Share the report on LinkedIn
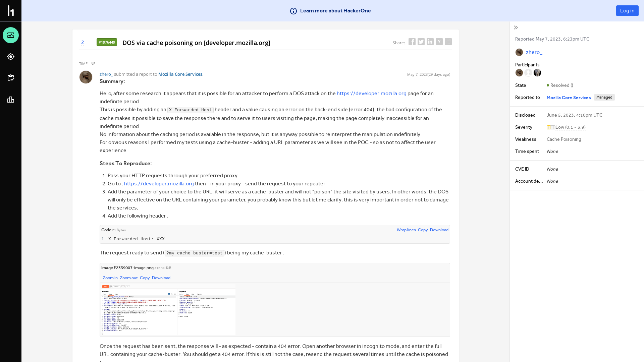The height and width of the screenshot is (362, 644). [x=430, y=42]
